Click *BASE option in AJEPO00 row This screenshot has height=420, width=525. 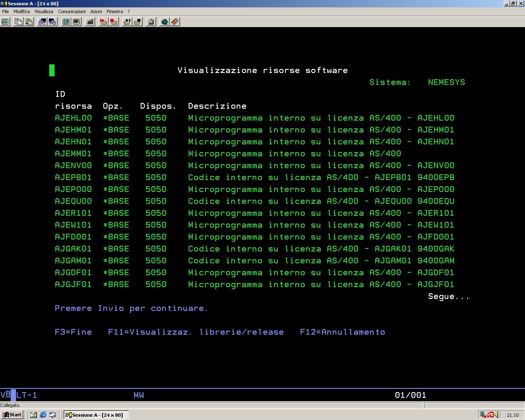[x=116, y=189]
